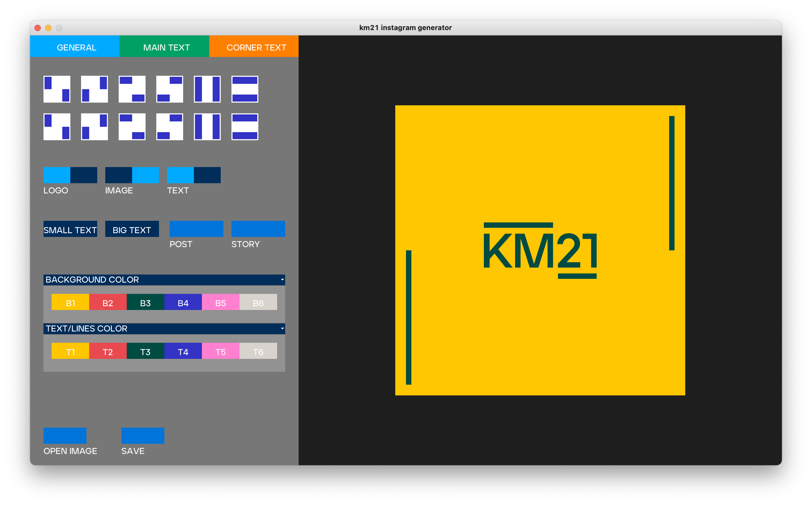
Task: Collapse the TEXT/LINES COLOR section
Action: pyautogui.click(x=282, y=329)
